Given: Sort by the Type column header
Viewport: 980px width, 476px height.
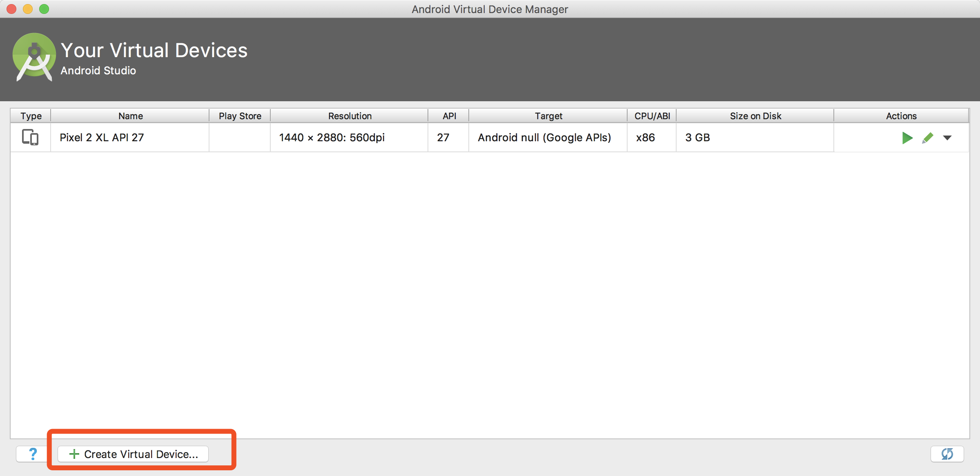Looking at the screenshot, I should pos(31,116).
